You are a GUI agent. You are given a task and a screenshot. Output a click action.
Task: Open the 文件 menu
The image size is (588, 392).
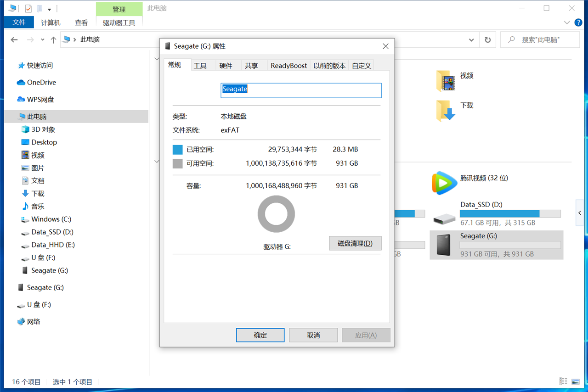(x=19, y=22)
